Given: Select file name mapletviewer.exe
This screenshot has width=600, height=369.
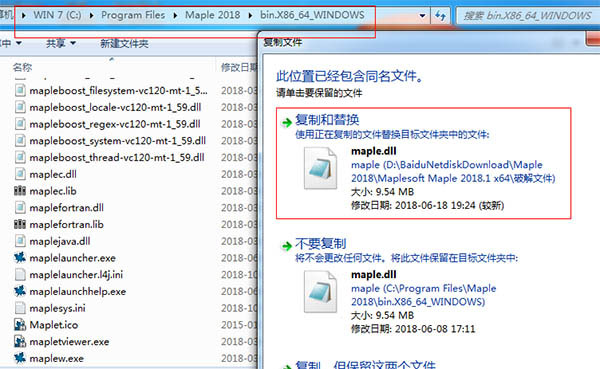Looking at the screenshot, I should pyautogui.click(x=69, y=341).
